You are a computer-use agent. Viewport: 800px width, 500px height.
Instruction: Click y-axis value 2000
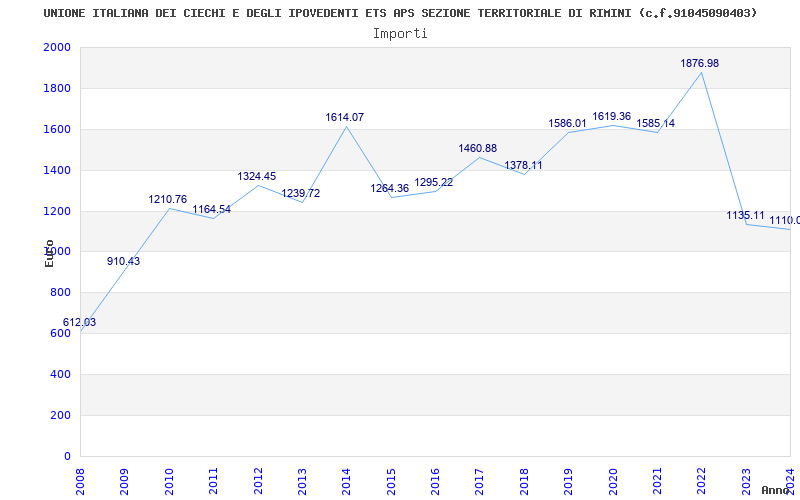pos(57,47)
